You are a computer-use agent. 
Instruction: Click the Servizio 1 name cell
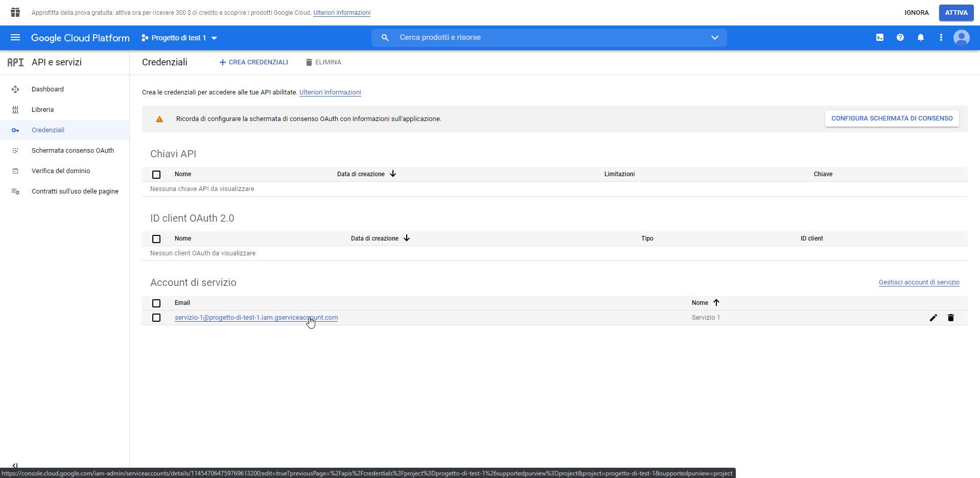tap(706, 318)
